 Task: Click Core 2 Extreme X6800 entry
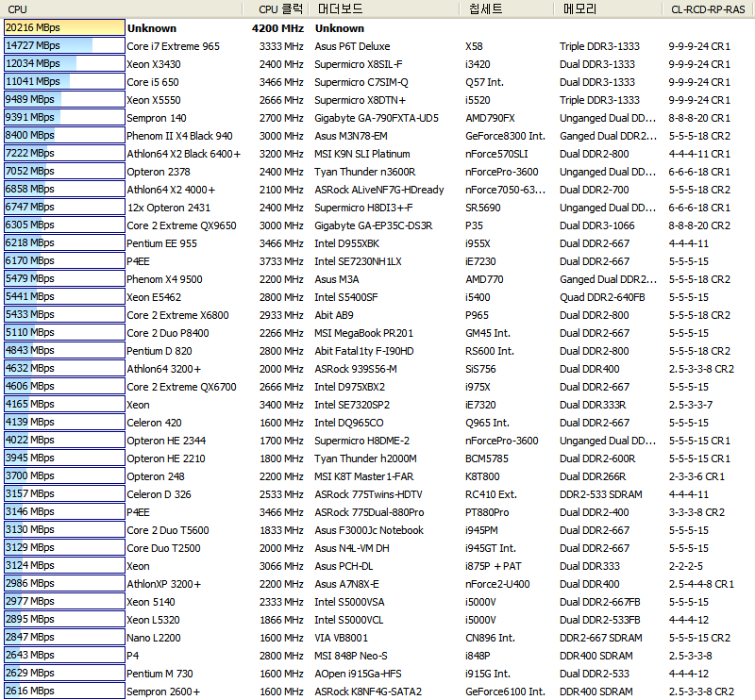[x=177, y=315]
